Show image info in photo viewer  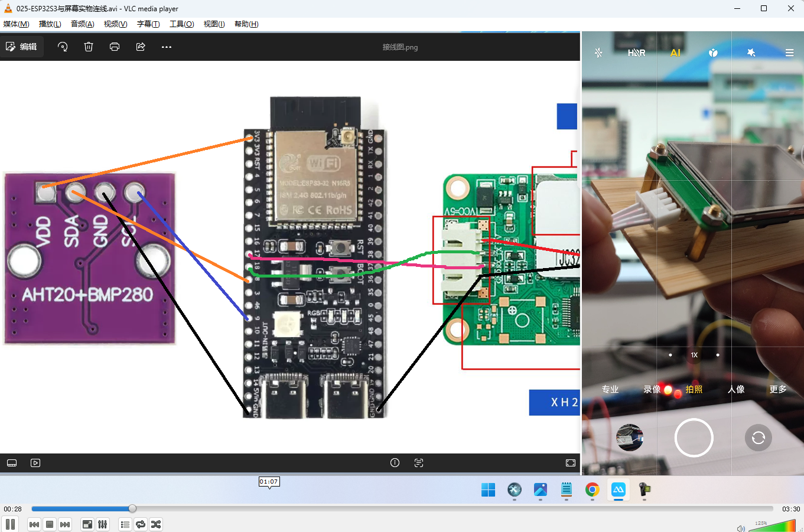click(395, 463)
